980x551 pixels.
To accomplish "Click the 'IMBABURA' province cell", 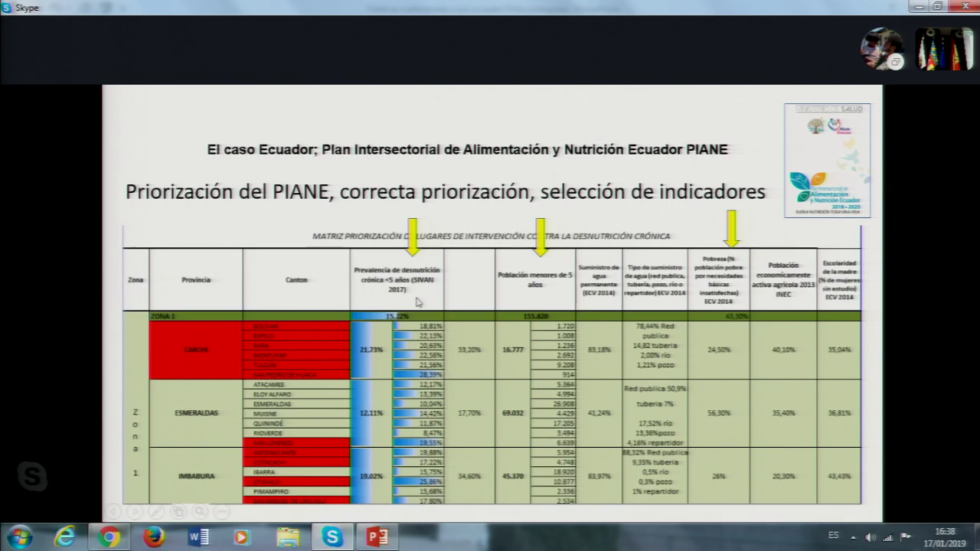I will click(x=196, y=476).
